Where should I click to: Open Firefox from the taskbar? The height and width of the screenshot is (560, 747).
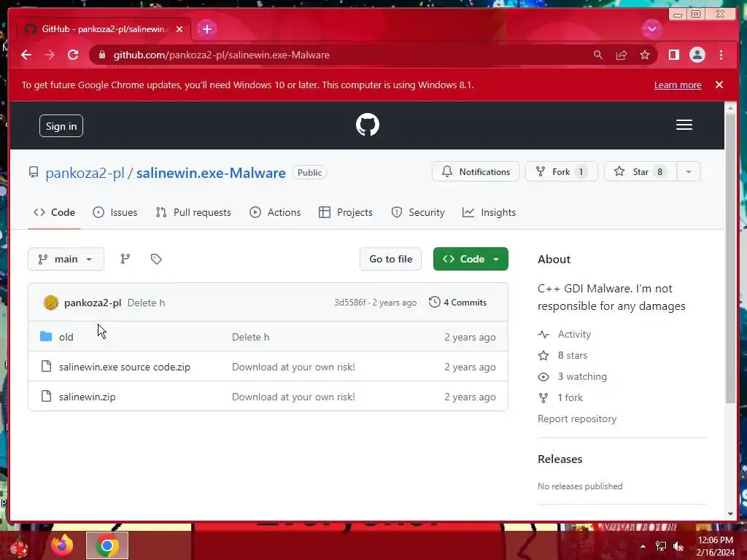click(62, 545)
